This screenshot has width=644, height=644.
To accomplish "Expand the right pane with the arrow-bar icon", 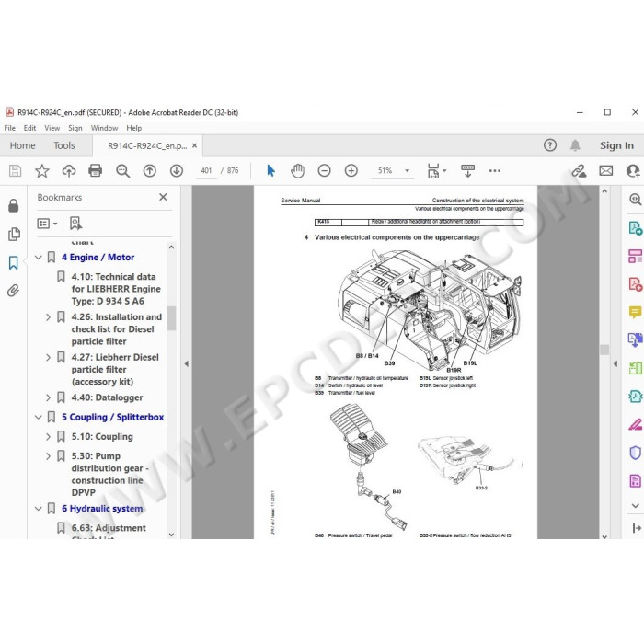I will pyautogui.click(x=637, y=528).
